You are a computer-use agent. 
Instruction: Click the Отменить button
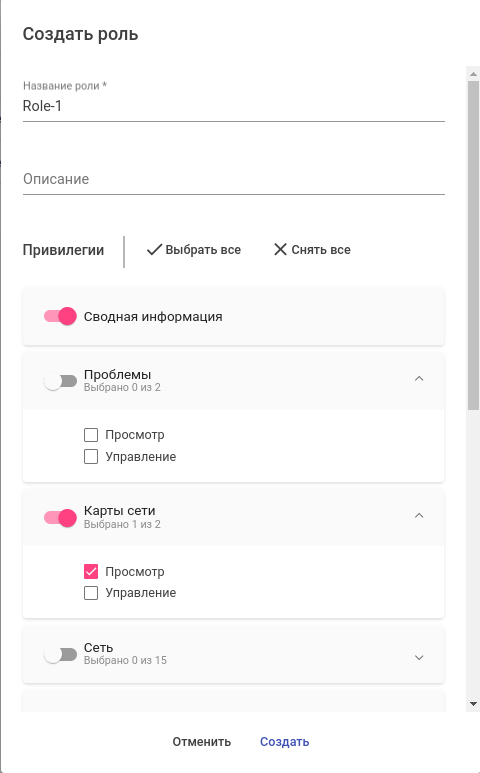pyautogui.click(x=202, y=741)
